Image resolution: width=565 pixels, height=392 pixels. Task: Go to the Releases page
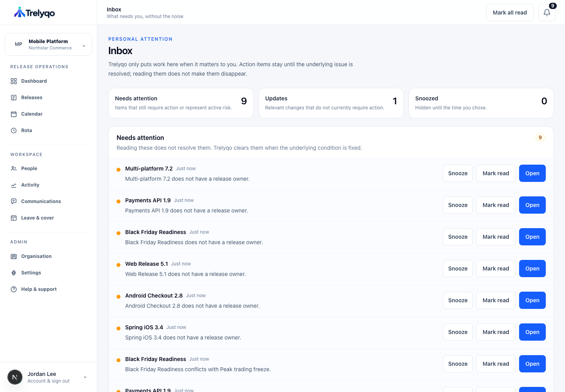[48, 98]
